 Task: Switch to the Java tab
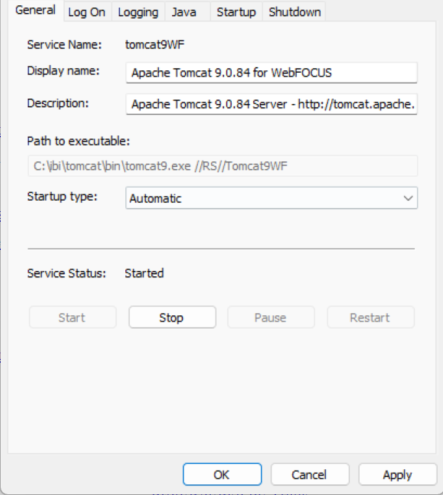click(x=187, y=12)
